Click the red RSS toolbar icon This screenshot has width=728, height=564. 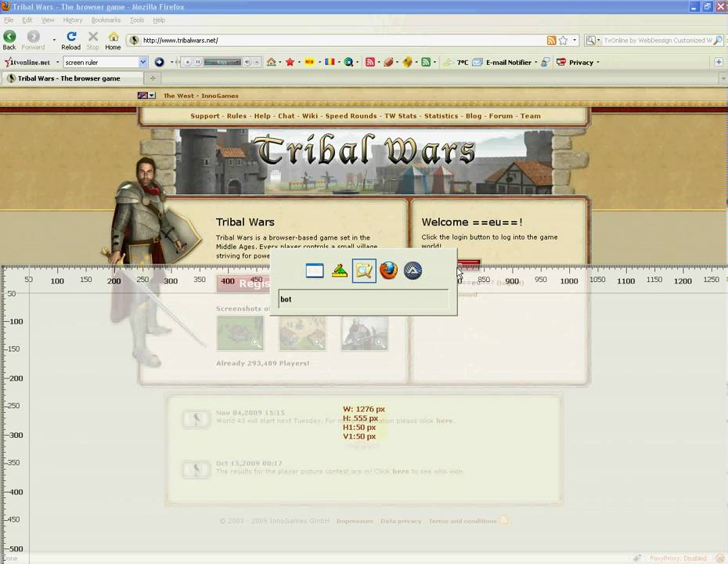(x=370, y=62)
